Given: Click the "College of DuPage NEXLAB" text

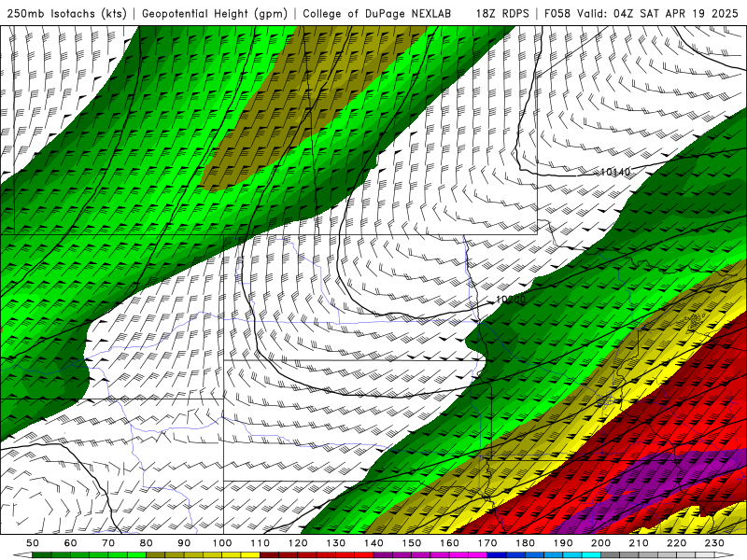Looking at the screenshot, I should coord(377,14).
